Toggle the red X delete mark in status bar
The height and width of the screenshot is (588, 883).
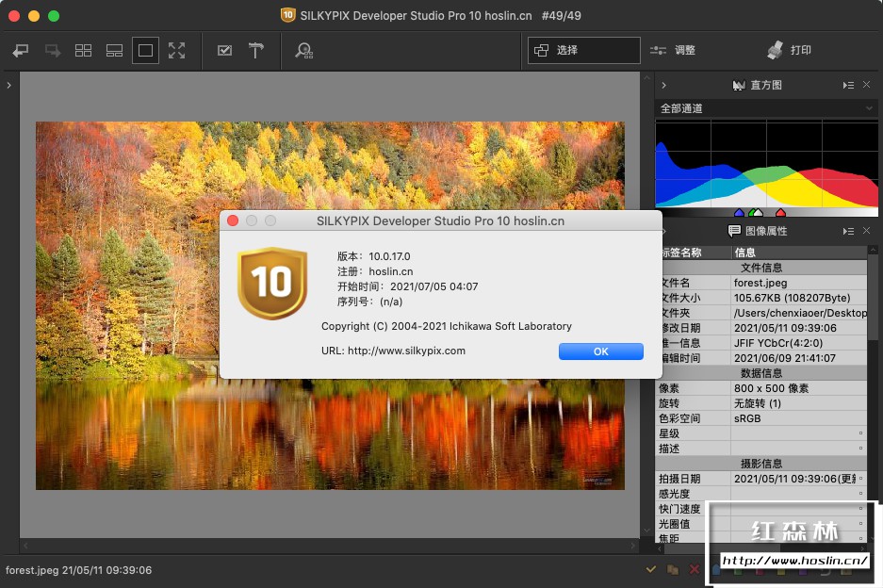pos(695,569)
